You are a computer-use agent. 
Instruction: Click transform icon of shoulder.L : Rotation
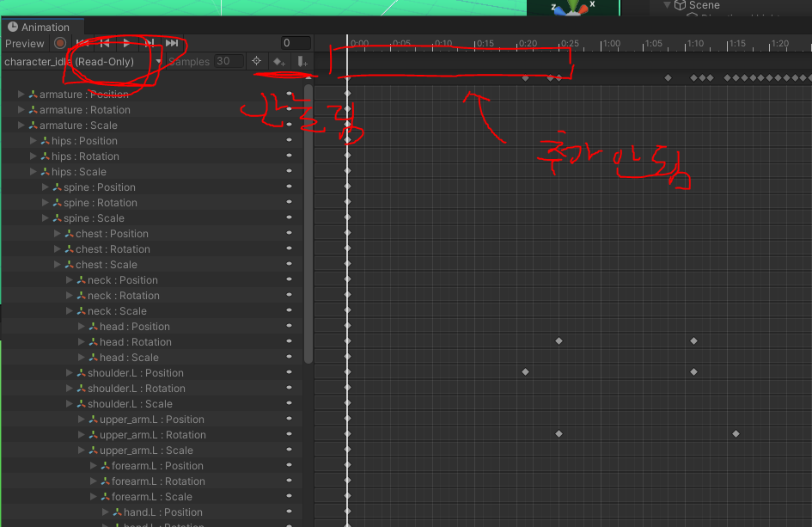pos(82,388)
